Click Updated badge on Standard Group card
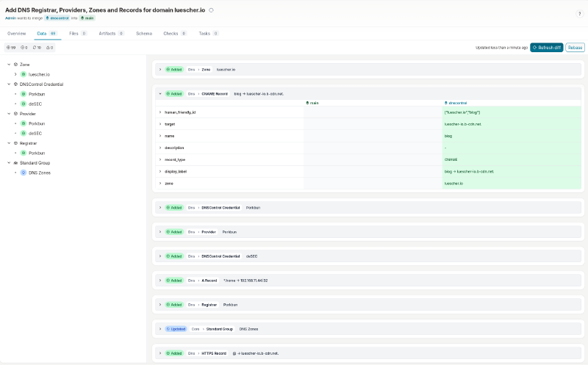588x365 pixels. click(x=176, y=329)
